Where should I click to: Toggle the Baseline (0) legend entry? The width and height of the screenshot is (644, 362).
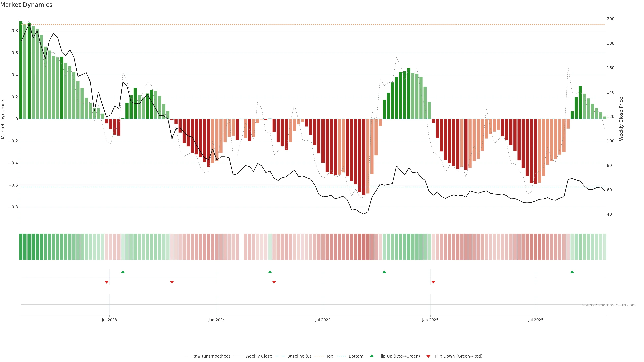299,356
